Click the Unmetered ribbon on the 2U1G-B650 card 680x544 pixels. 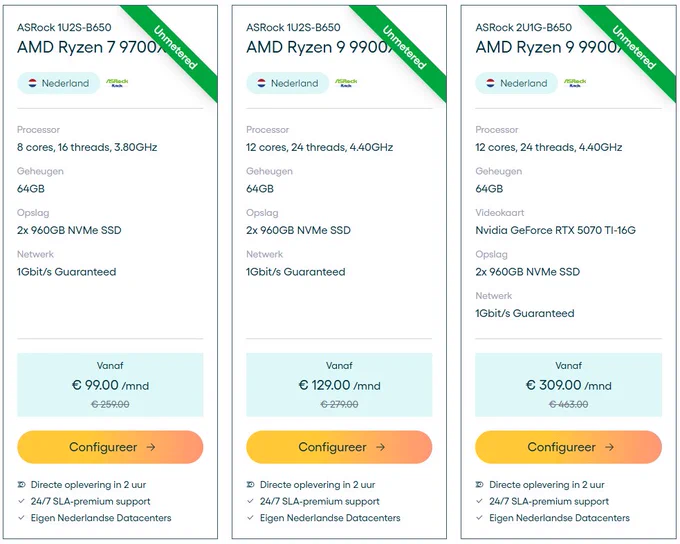[634, 48]
